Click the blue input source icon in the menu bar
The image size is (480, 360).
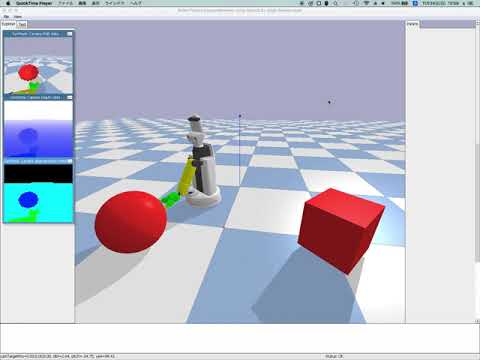[415, 3]
